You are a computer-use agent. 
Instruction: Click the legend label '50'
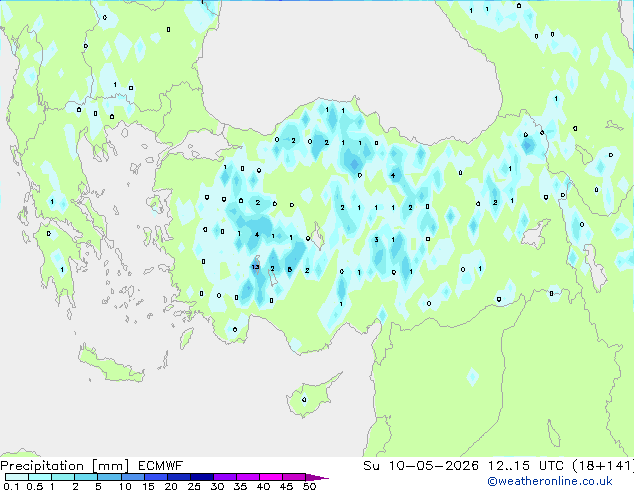click(309, 486)
